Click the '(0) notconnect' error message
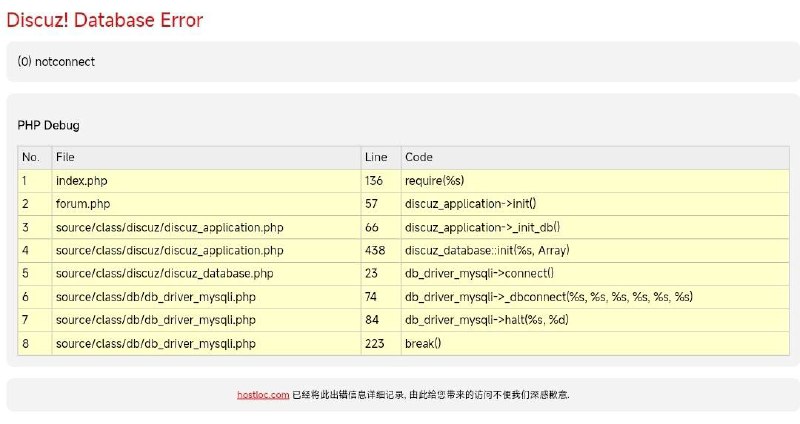Image resolution: width=800 pixels, height=424 pixels. click(56, 62)
